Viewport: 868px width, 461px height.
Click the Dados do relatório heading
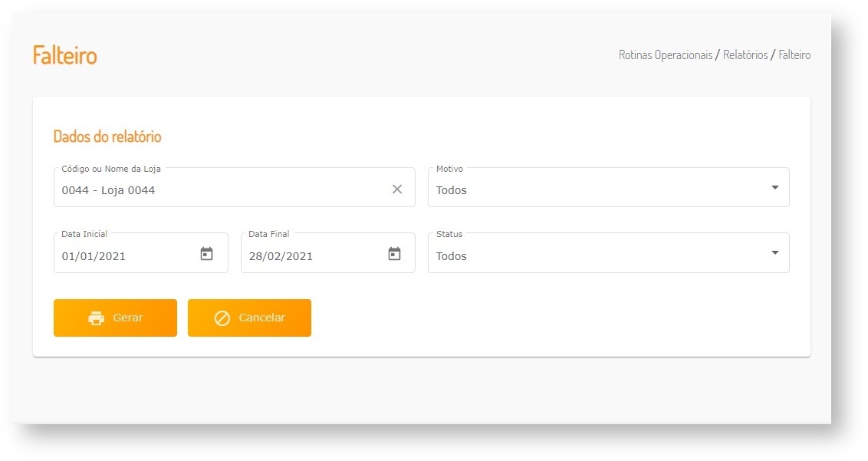tap(107, 137)
